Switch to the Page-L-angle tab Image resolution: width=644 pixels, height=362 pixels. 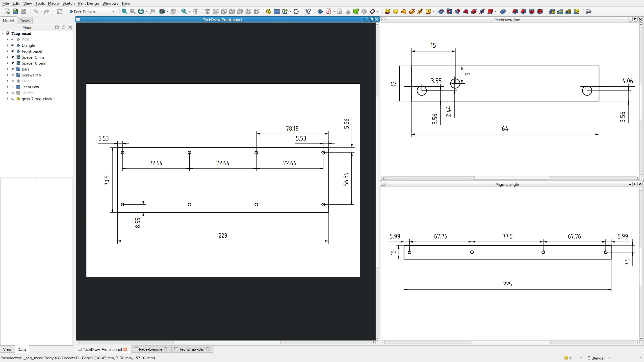tap(150, 349)
